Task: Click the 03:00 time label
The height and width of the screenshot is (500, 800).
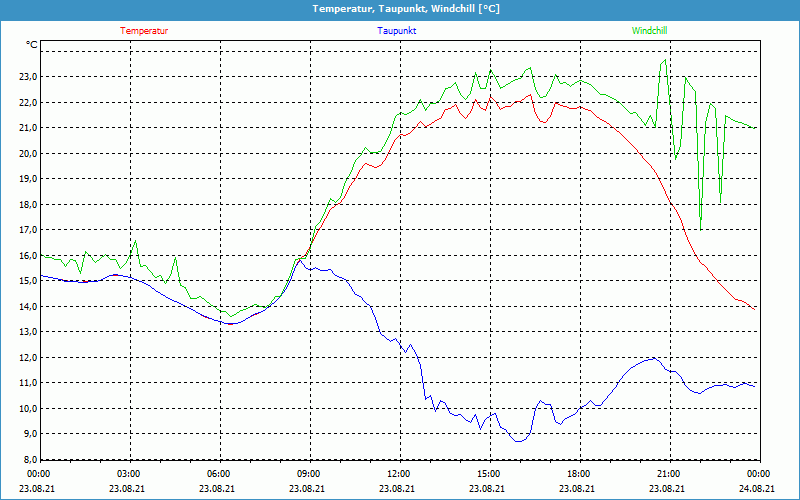Action: click(x=129, y=474)
